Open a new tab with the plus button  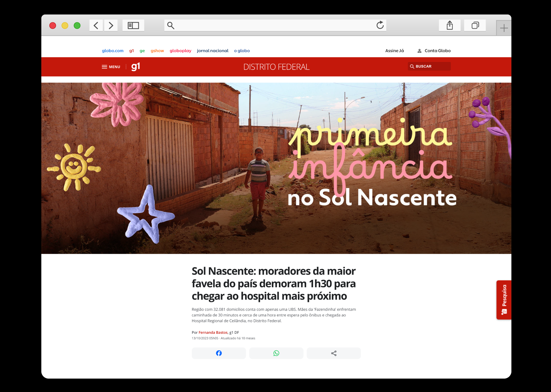(504, 28)
